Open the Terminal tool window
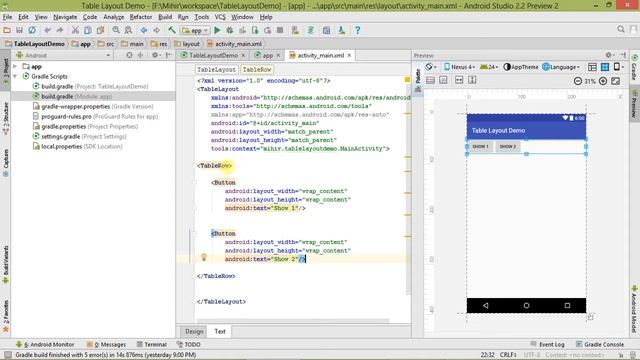The height and width of the screenshot is (360, 640). pos(152,344)
